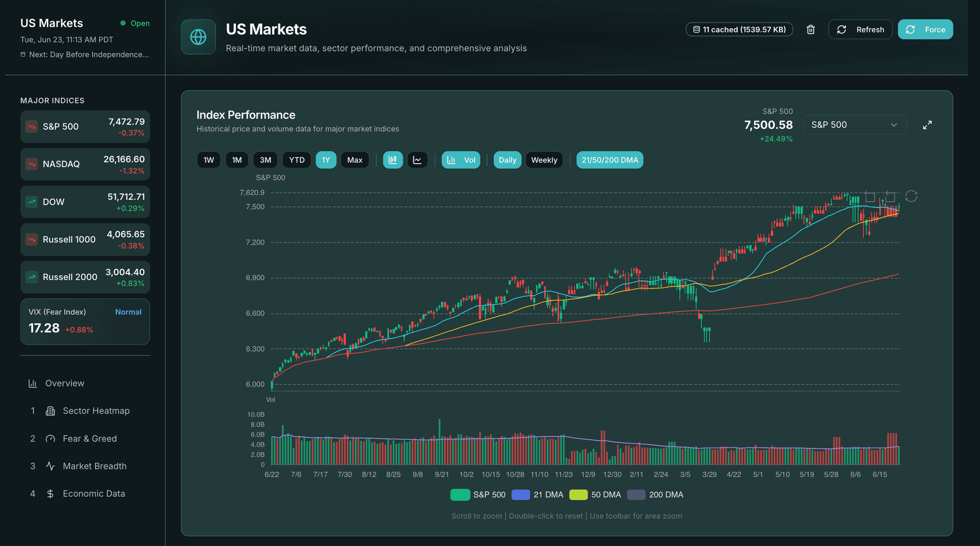Click Index Performance heading
This screenshot has height=546, width=980.
tap(246, 115)
